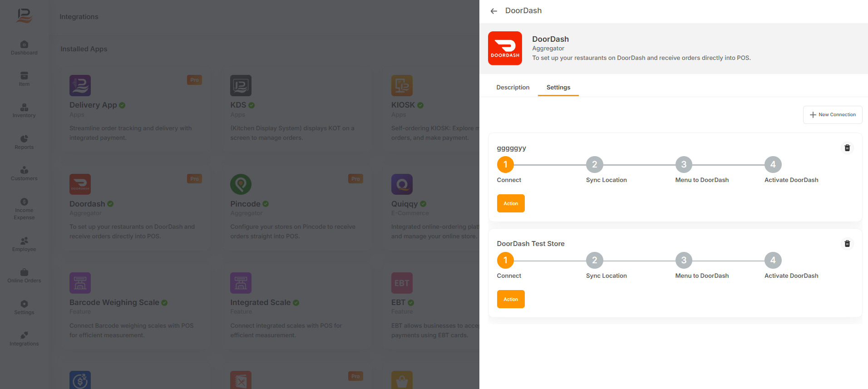Delete the gggggyy connection
Image resolution: width=868 pixels, height=389 pixels.
[x=847, y=148]
